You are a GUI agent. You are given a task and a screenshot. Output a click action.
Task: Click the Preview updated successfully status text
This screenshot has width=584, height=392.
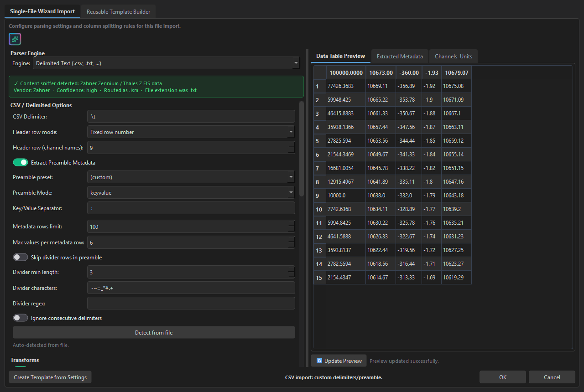[404, 361]
